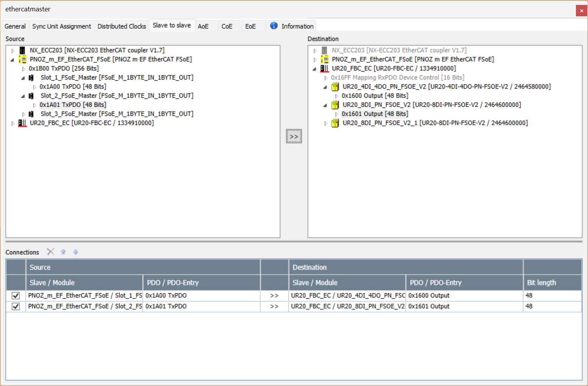Image resolution: width=588 pixels, height=386 pixels.
Task: Click the UR20_FBC_EC / UR20_8DI_PN_FSOE_V2 destination cell
Action: coord(347,307)
